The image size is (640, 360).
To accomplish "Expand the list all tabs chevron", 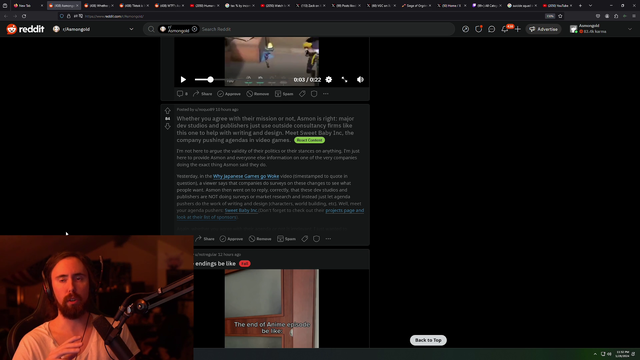I will click(x=590, y=6).
